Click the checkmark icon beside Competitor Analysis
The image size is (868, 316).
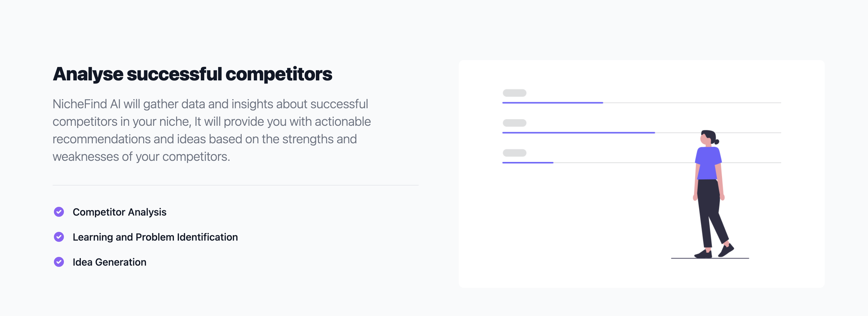pyautogui.click(x=59, y=212)
